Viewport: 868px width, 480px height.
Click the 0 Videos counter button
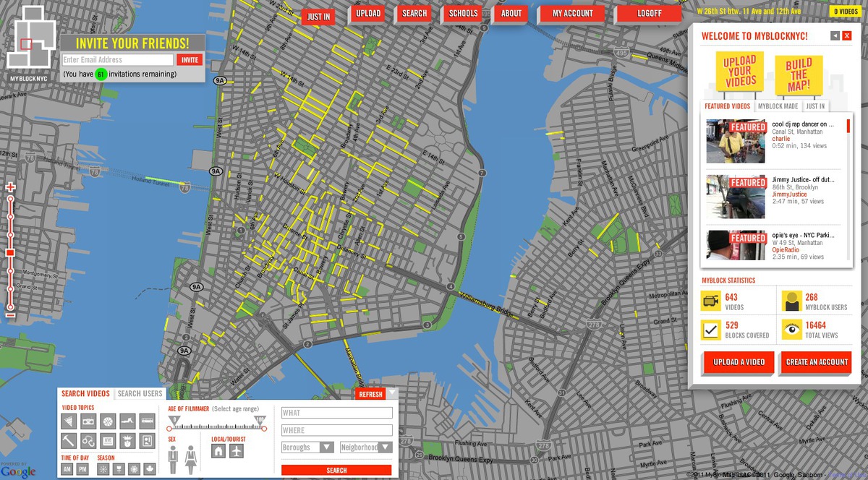click(846, 12)
